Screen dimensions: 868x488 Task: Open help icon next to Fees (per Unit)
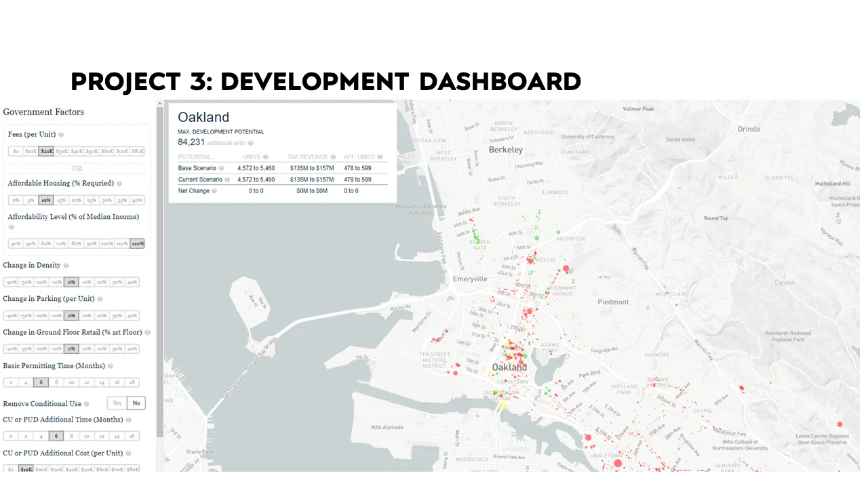[x=62, y=135]
